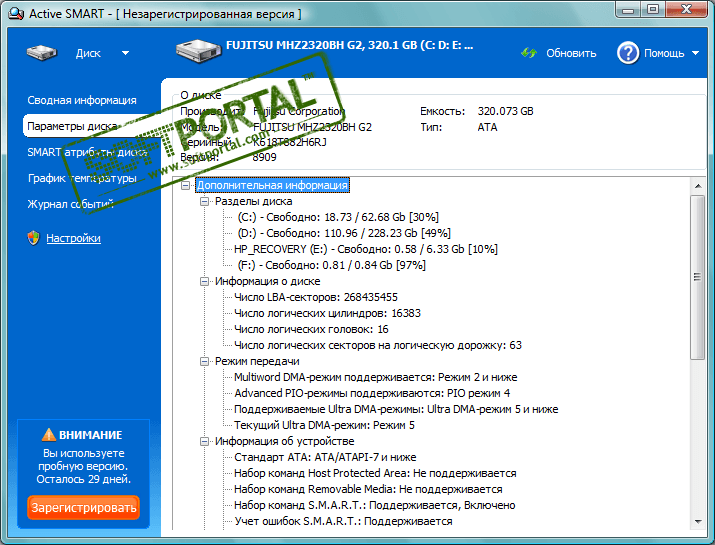Select the (C:) free space row

pyautogui.click(x=338, y=217)
